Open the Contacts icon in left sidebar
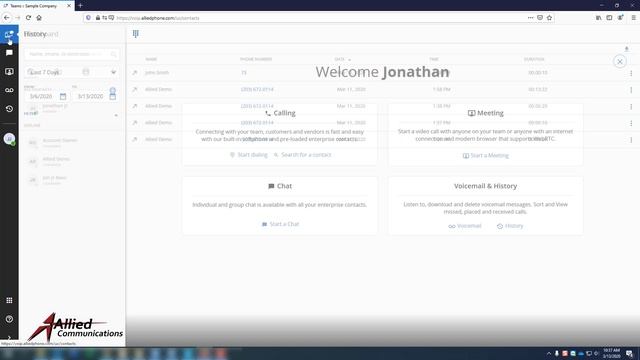The height and width of the screenshot is (360, 640). [x=9, y=34]
